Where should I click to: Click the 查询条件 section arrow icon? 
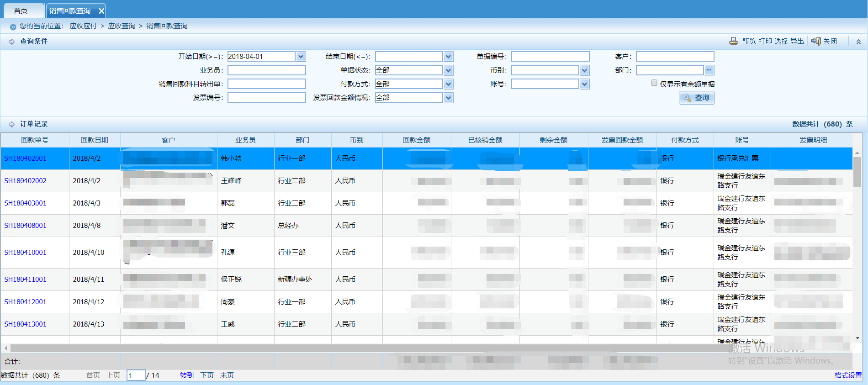pos(12,42)
